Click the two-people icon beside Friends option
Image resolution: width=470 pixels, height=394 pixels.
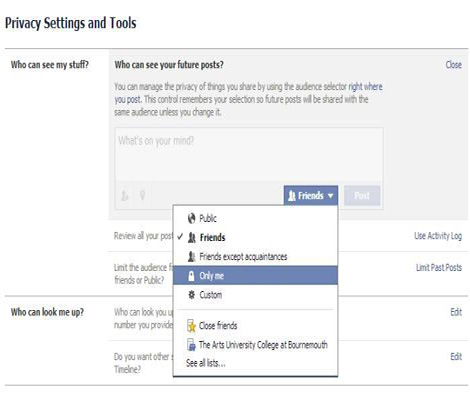(x=192, y=237)
